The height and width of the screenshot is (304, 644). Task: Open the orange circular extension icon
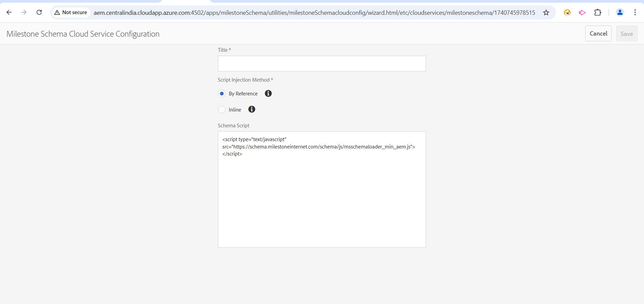(567, 12)
